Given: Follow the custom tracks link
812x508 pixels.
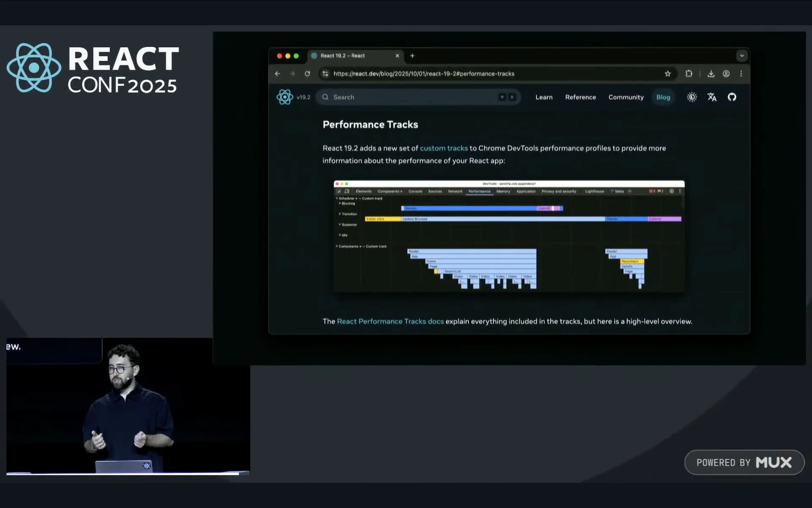Looking at the screenshot, I should (x=443, y=148).
